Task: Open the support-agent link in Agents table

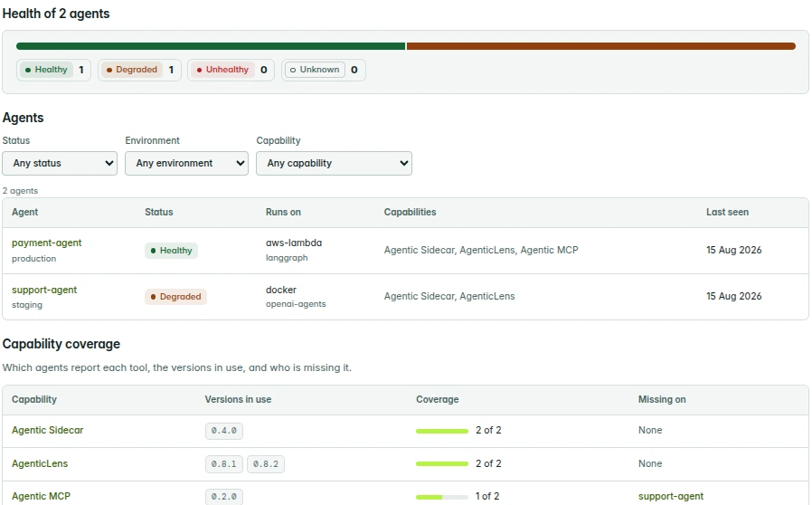Action: pyautogui.click(x=44, y=290)
